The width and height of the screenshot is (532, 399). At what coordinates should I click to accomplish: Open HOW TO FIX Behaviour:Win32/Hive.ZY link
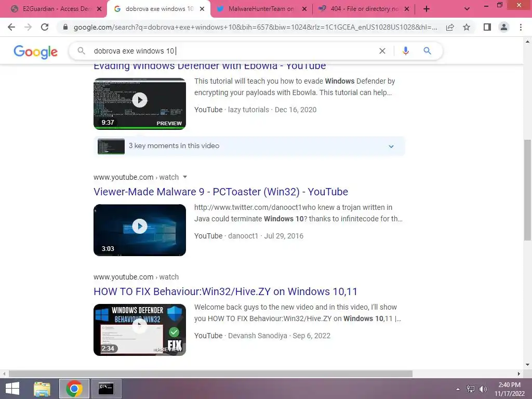(225, 291)
